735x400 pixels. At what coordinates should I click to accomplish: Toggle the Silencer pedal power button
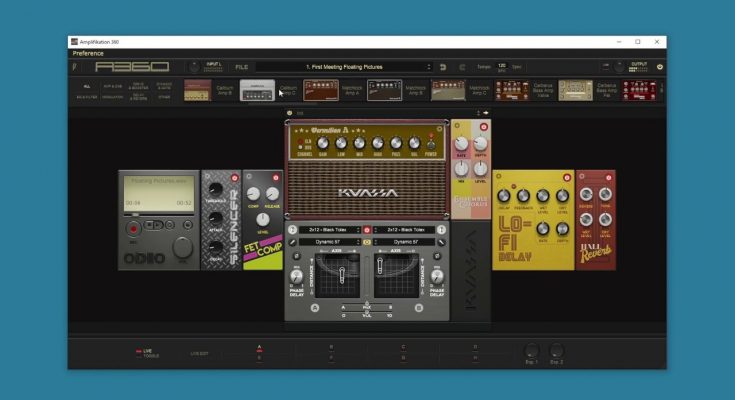pos(235,177)
